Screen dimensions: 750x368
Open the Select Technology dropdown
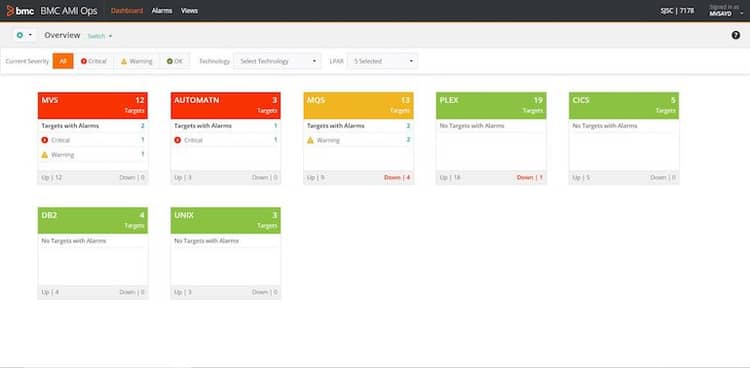277,61
